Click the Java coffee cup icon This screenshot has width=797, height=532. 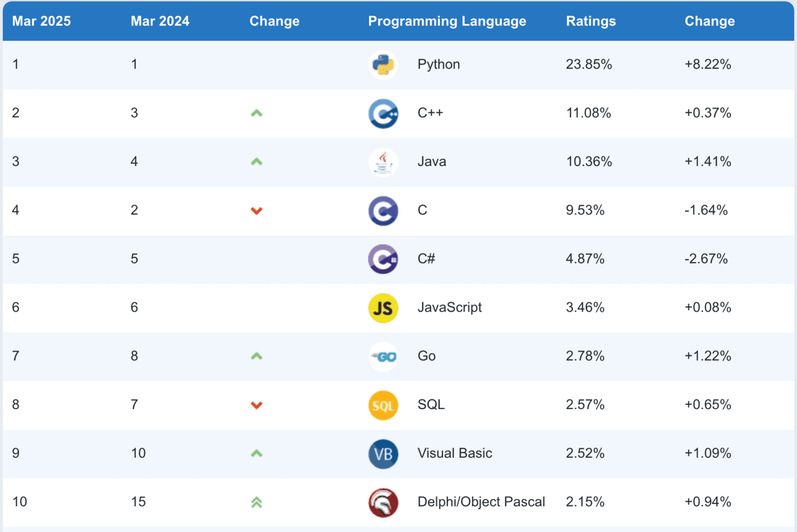(x=383, y=162)
